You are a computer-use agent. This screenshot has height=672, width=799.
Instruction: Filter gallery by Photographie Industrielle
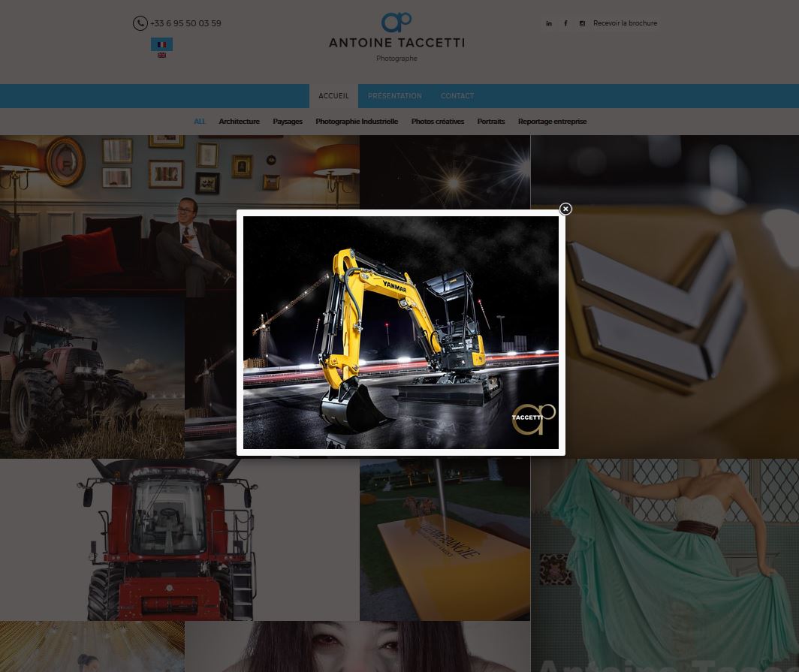click(x=357, y=121)
